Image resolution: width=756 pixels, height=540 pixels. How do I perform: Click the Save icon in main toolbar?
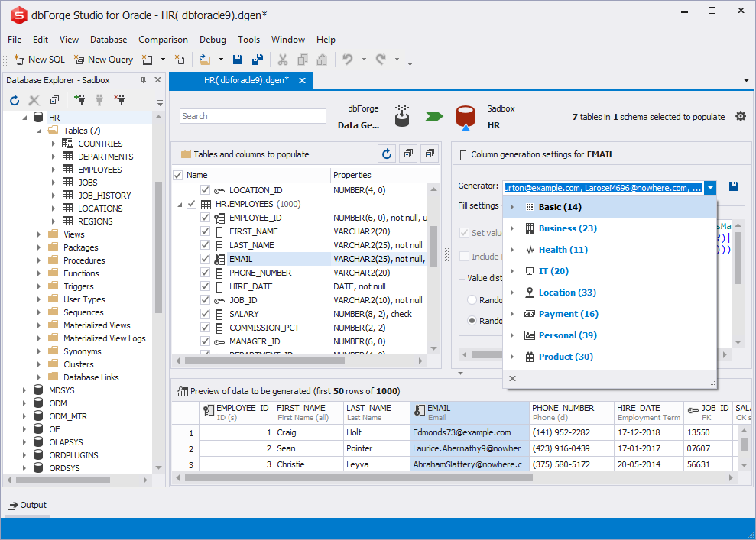[238, 60]
